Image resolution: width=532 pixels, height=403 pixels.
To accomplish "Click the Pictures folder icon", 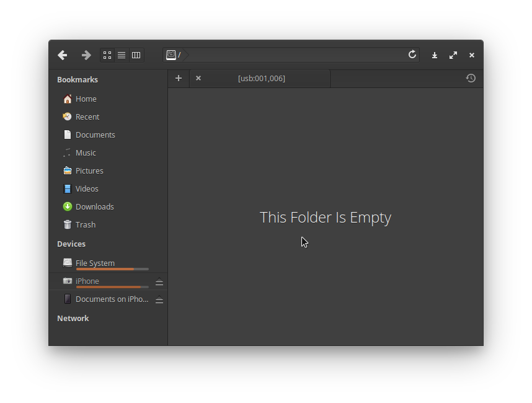I will tap(68, 170).
